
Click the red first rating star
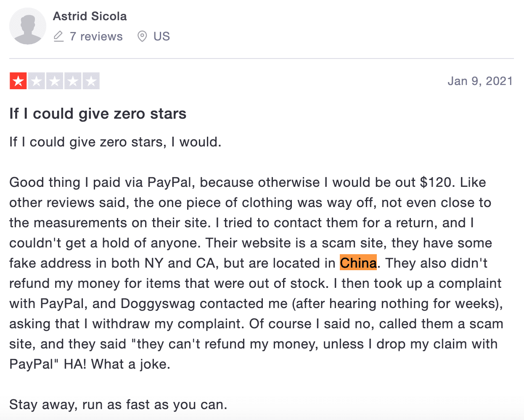coord(18,81)
